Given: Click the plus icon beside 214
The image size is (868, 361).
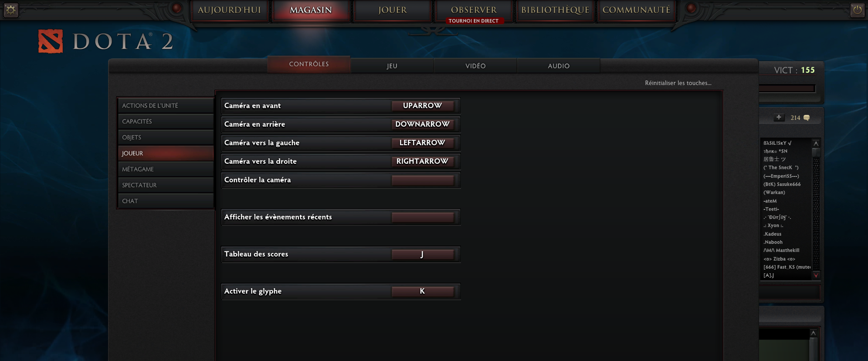Looking at the screenshot, I should coord(778,117).
